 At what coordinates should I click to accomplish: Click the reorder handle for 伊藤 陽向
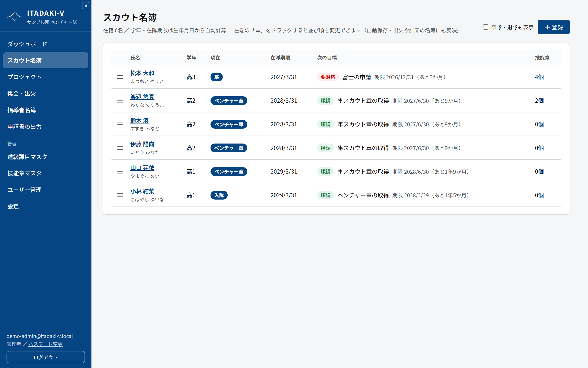(x=120, y=148)
